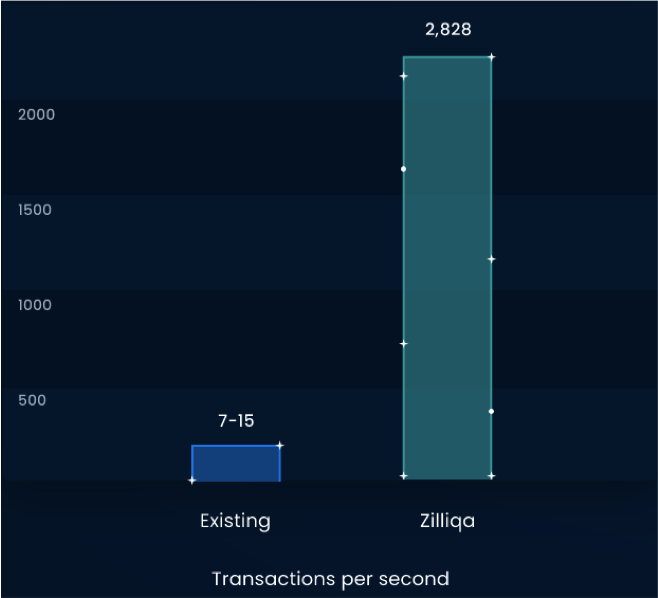Click sparkle at Zilliqa bar's bottom-right corner

(491, 476)
